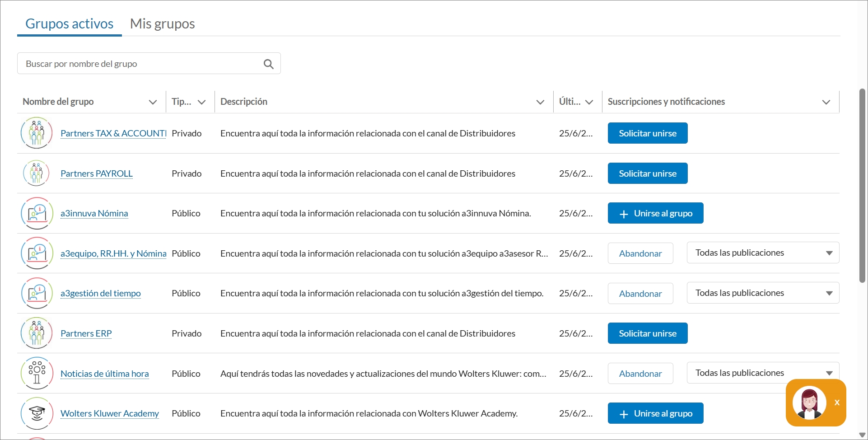Image resolution: width=868 pixels, height=440 pixels.
Task: Switch to the Mis grupos tab
Action: pos(162,23)
